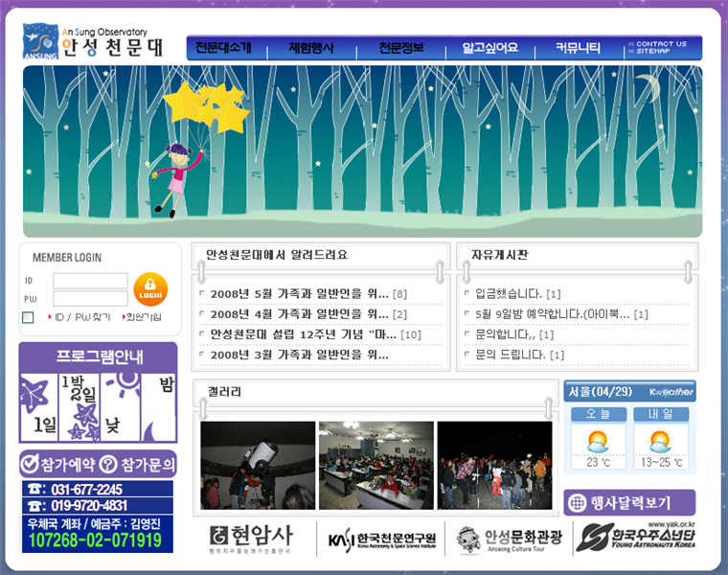Open notice '안성천문대 설립 12주년 기념'
Image resolution: width=728 pixels, height=575 pixels.
point(304,334)
